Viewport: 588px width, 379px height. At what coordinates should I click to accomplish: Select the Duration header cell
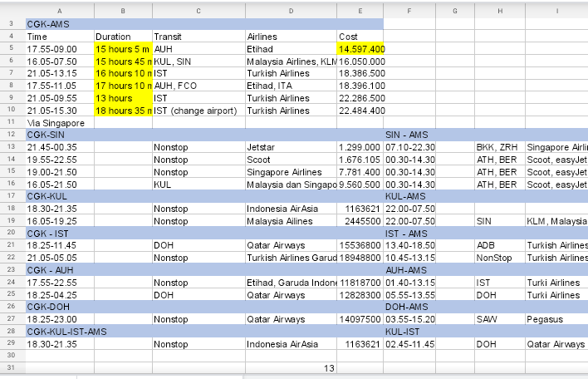[x=124, y=37]
